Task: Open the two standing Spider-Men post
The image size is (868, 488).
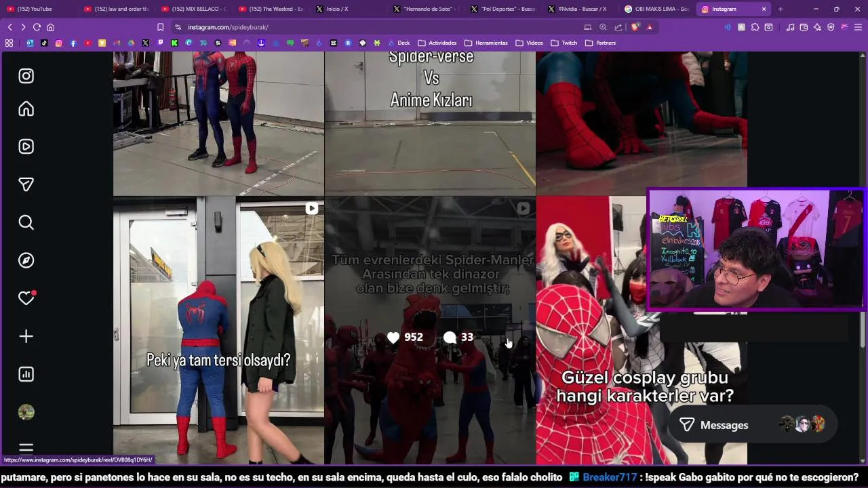Action: tap(218, 123)
